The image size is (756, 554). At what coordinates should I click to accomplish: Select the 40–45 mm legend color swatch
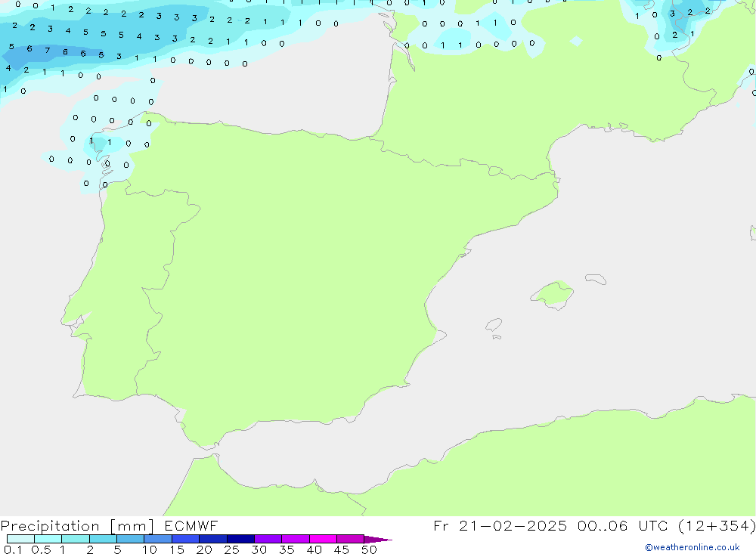pos(323,539)
